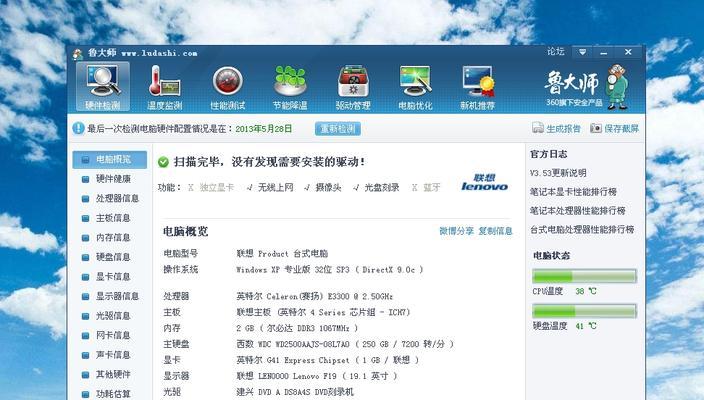Open 笔记本显卡性能排行榜 link
The width and height of the screenshot is (704, 400).
573,192
